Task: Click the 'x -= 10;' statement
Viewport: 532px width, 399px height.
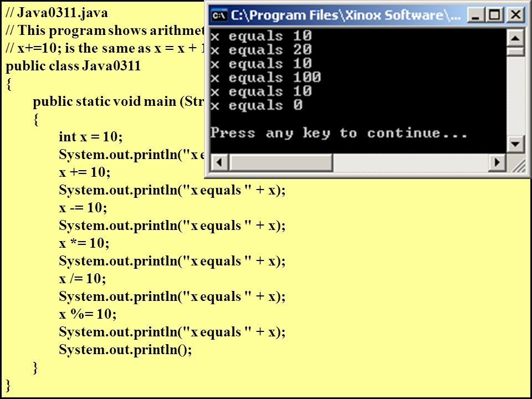Action: tap(83, 208)
